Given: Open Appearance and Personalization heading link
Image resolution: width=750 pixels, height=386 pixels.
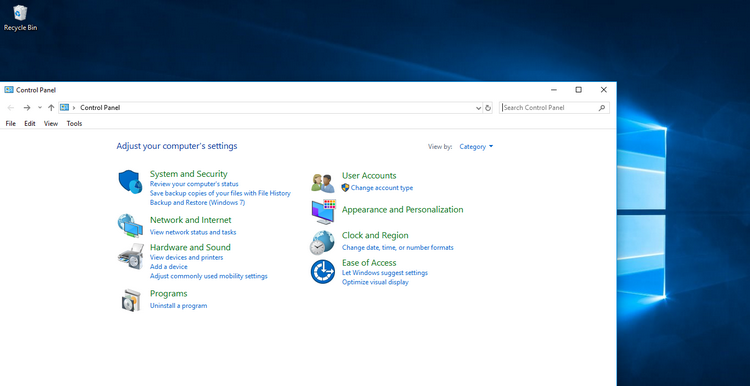Looking at the screenshot, I should tap(402, 210).
